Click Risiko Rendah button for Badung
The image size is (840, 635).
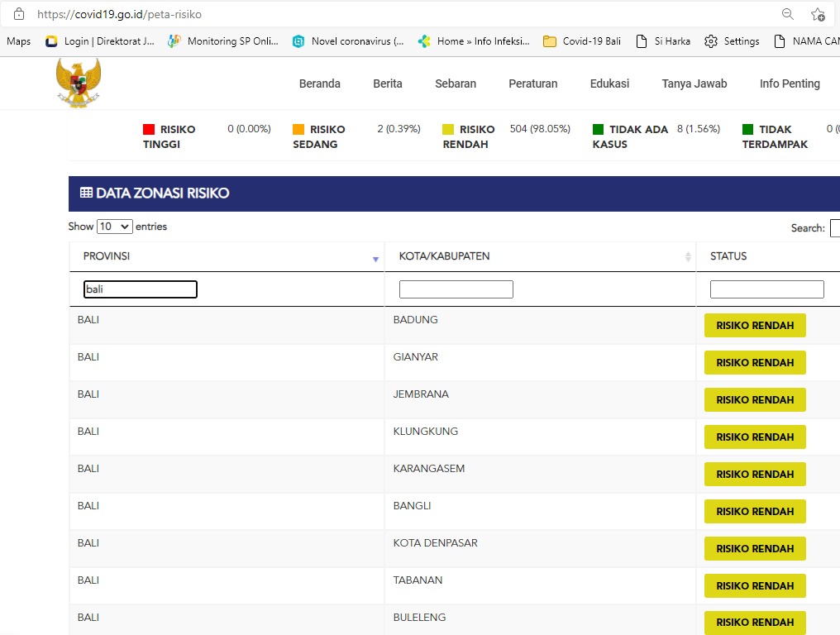click(755, 326)
